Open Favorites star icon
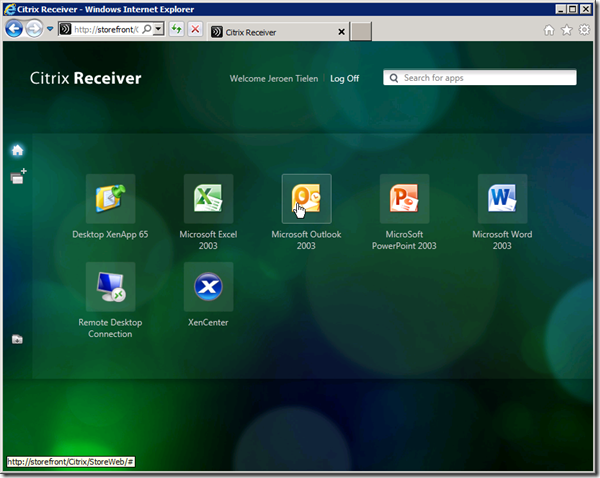The height and width of the screenshot is (478, 600). [567, 30]
